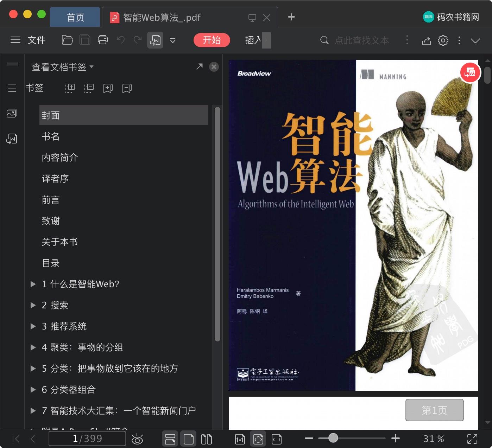Expand chapter 5 分类 bookmark
The image size is (492, 448).
[x=33, y=369]
